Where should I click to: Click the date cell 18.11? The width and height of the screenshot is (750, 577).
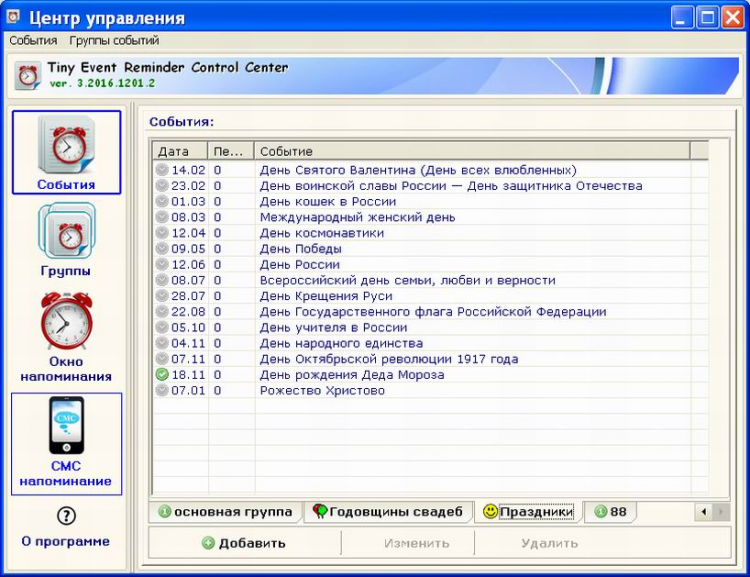[188, 375]
